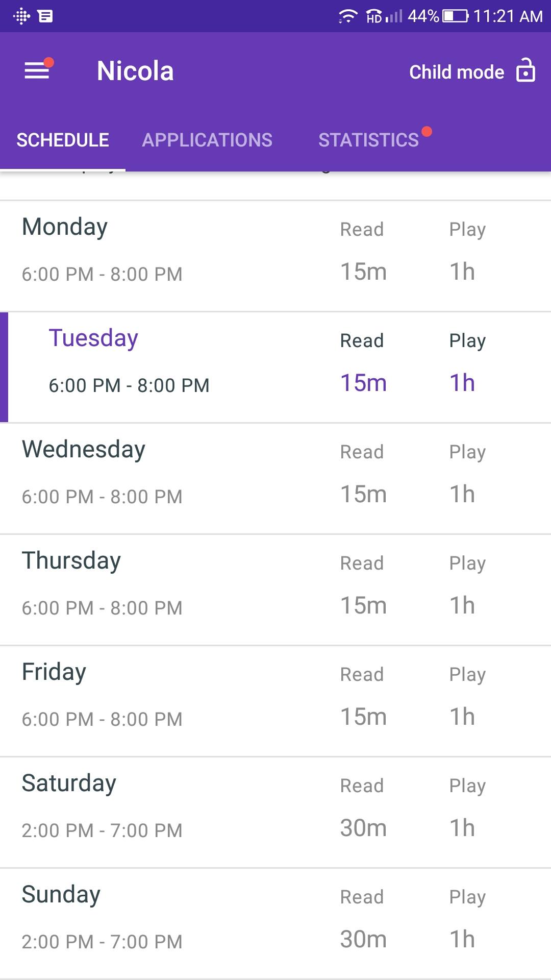Open Sunday's 2:00 PM - 7:00 PM range

click(102, 942)
